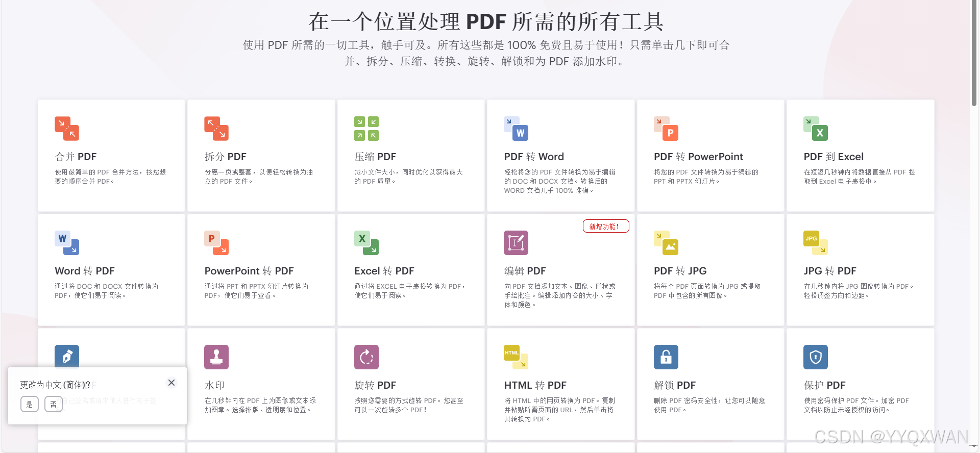Click the 压缩 PDF compress icon
Viewport: 980px width, 453px height.
[366, 129]
